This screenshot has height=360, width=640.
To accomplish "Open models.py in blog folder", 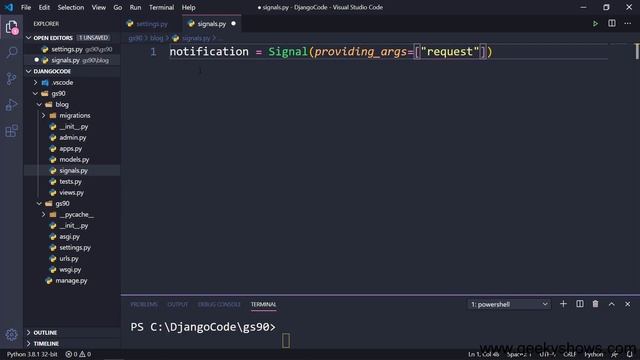I will coord(72,160).
